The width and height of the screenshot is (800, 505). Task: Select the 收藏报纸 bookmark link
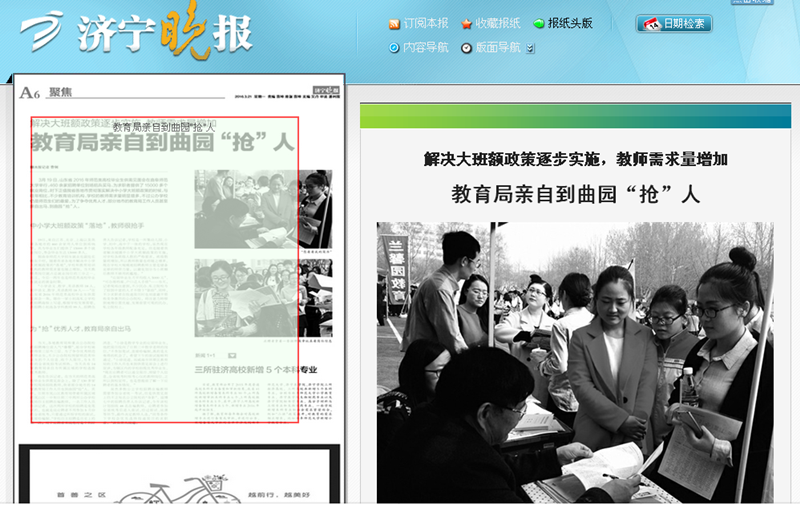tap(497, 24)
